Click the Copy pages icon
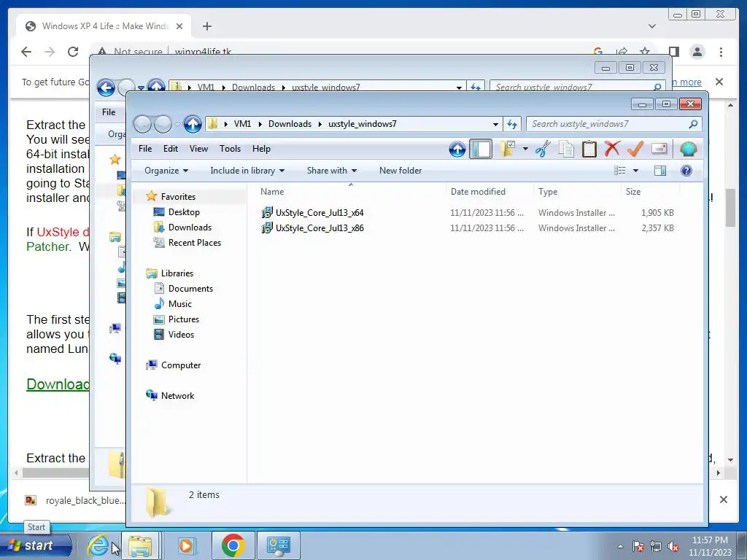 point(566,149)
